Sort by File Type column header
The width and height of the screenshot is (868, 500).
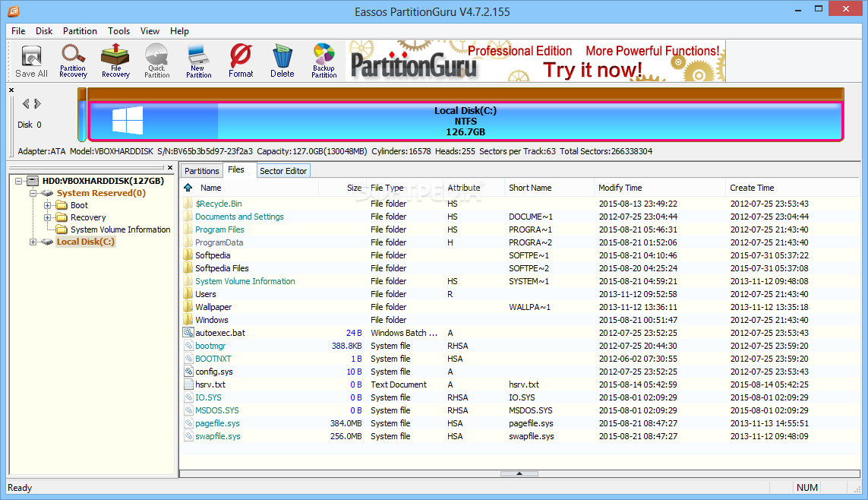(405, 188)
